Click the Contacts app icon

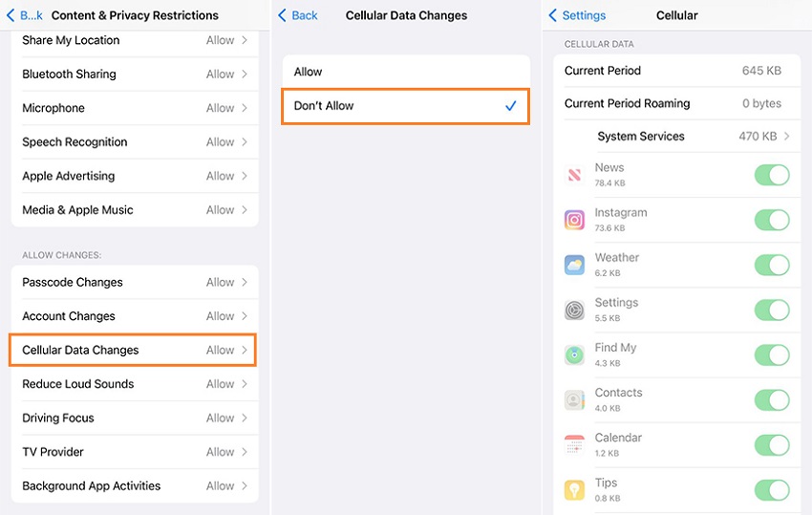pyautogui.click(x=574, y=400)
